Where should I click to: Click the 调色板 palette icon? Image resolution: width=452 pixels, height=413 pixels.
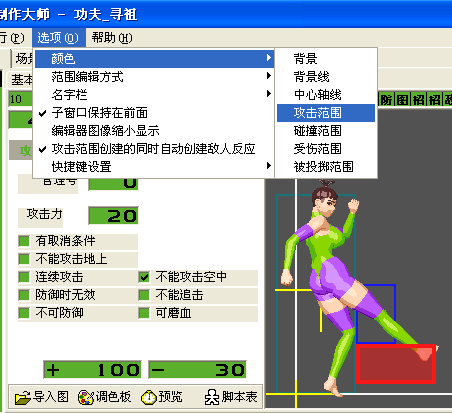point(86,397)
